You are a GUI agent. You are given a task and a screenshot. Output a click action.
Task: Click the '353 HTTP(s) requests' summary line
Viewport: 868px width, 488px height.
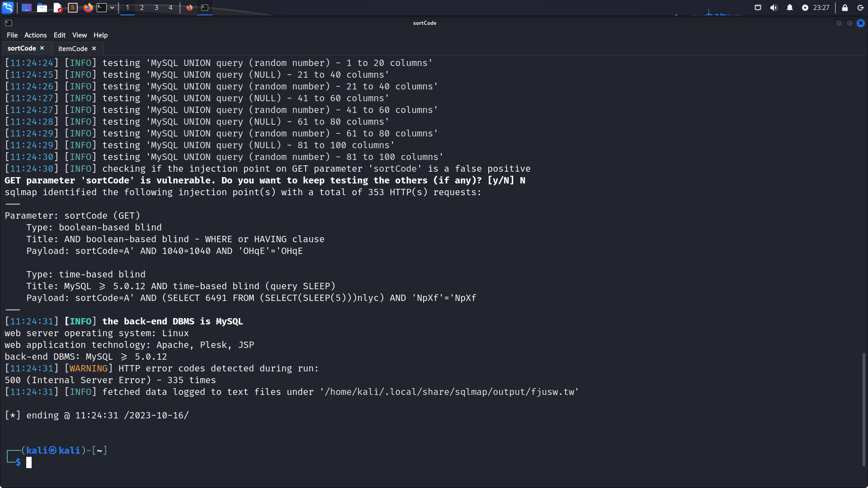[243, 192]
